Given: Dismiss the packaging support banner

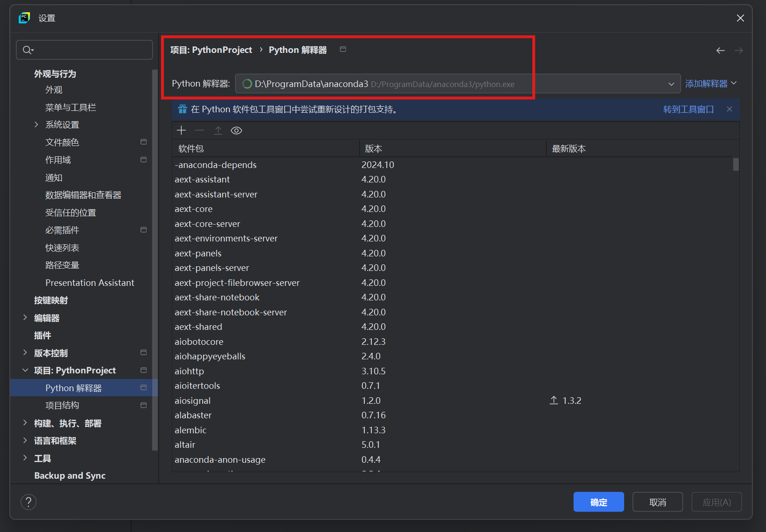Looking at the screenshot, I should click(x=729, y=109).
